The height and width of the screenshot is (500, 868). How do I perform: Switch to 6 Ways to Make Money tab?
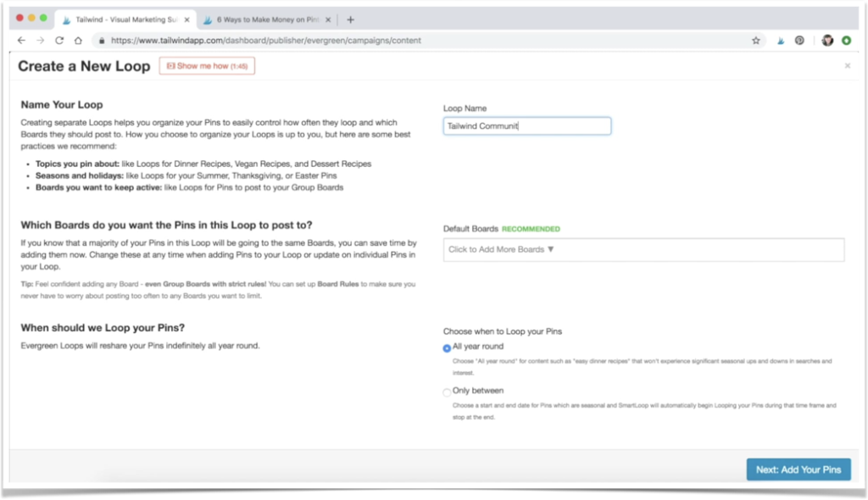point(267,19)
